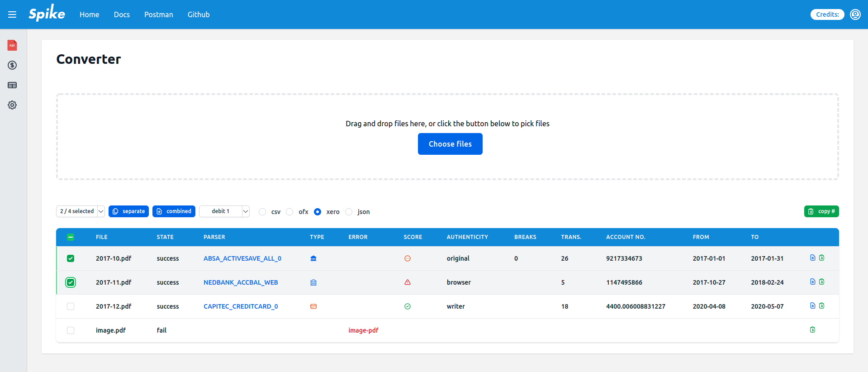Click the red PDF converter sidebar icon

pos(12,45)
